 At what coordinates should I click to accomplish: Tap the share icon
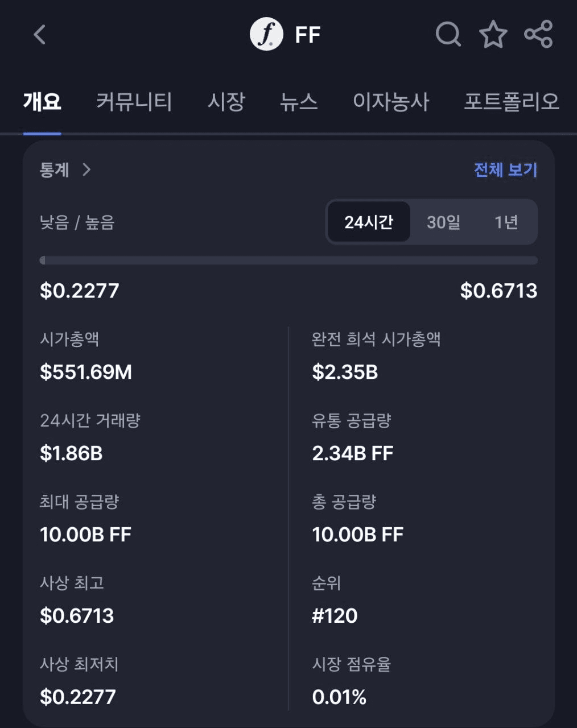pos(538,34)
